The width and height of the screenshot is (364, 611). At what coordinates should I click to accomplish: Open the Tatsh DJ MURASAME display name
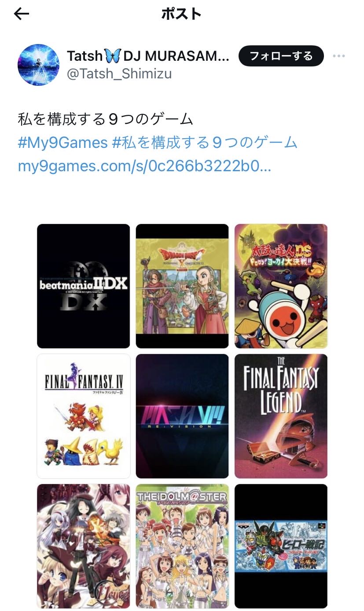coord(148,56)
